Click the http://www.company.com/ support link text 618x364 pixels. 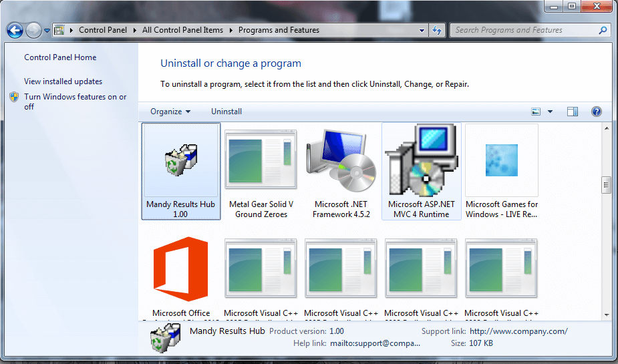[518, 331]
